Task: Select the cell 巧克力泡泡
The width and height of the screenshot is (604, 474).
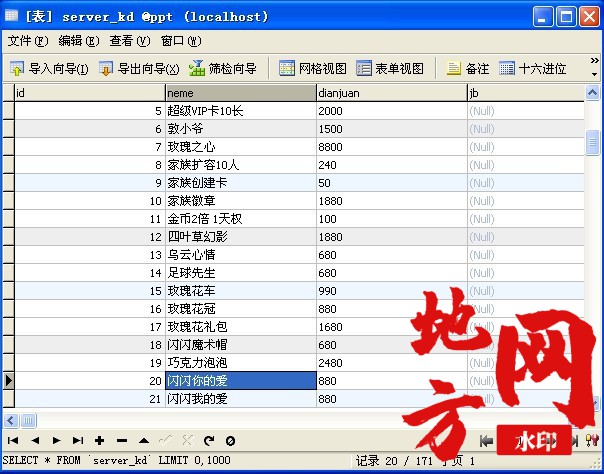Action: [x=241, y=363]
